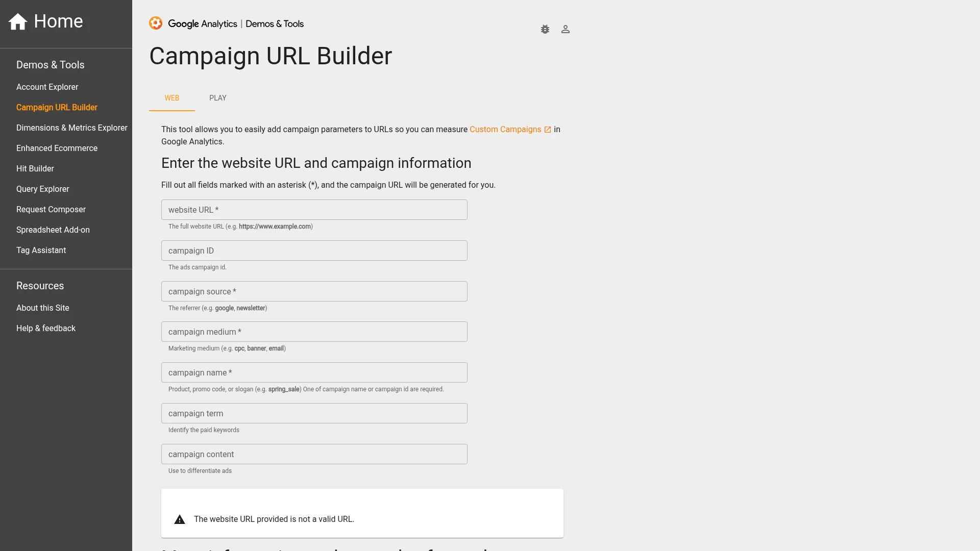Open the bug report icon at top right
This screenshot has height=551, width=980.
545,29
